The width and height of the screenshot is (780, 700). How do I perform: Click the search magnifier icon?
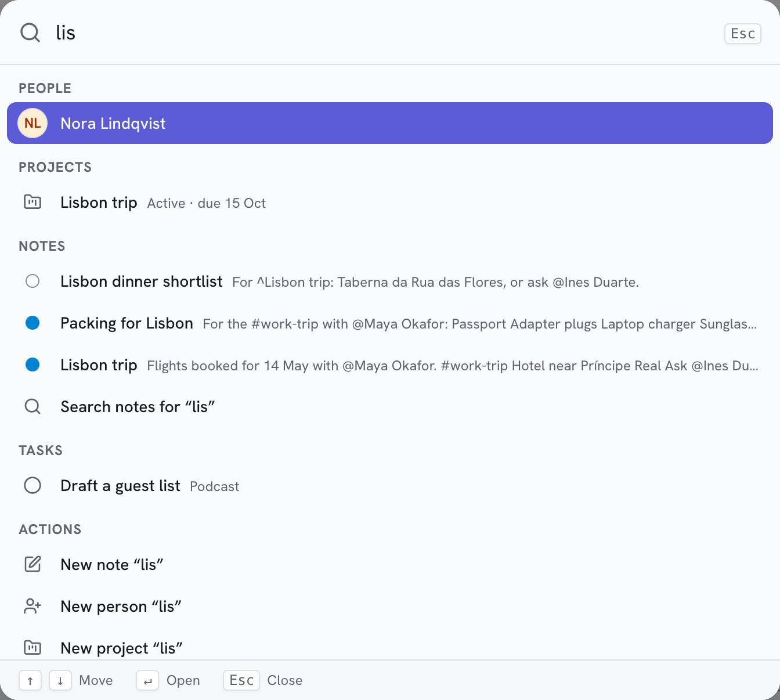(30, 33)
